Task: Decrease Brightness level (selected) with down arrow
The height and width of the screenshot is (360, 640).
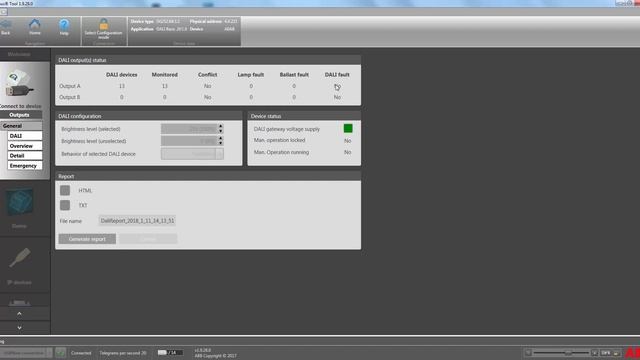Action: pyautogui.click(x=220, y=131)
